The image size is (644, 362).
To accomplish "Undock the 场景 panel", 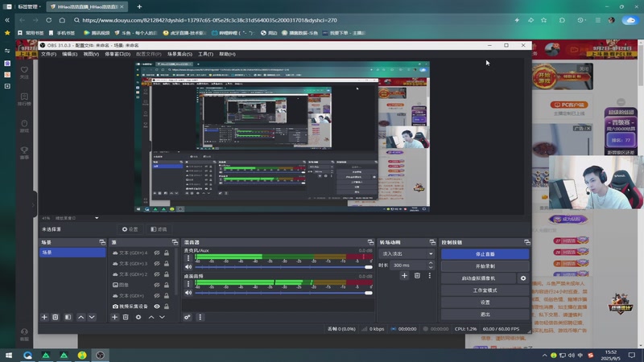I will (x=102, y=242).
